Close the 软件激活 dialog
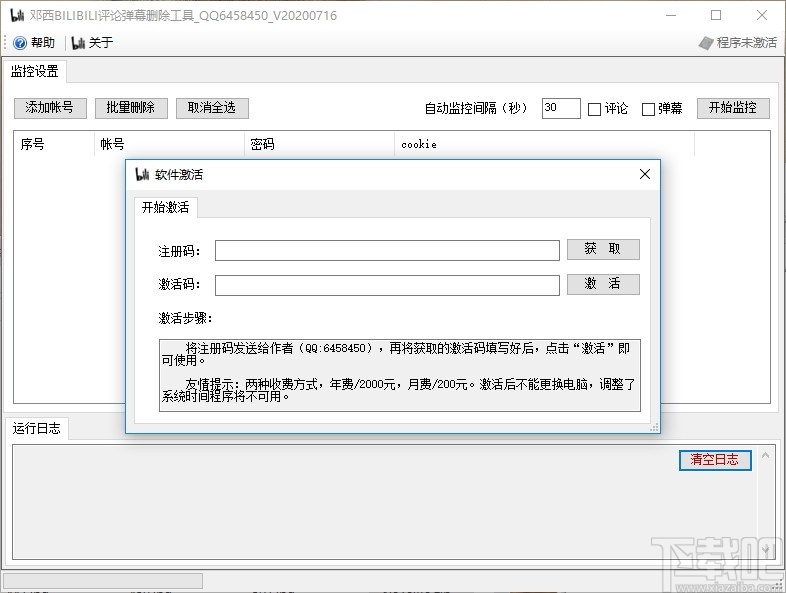 click(645, 174)
